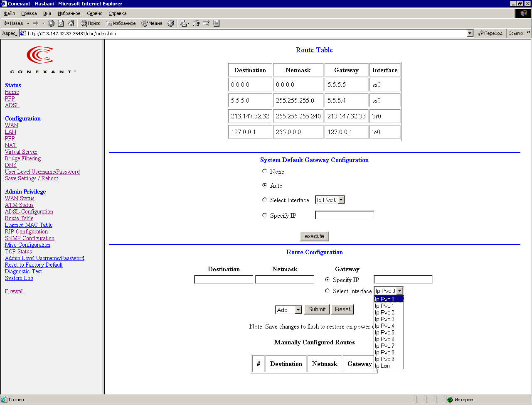Viewport: 532px width, 405px height.
Task: Click the Edit page toolbar icon
Action: click(x=206, y=23)
